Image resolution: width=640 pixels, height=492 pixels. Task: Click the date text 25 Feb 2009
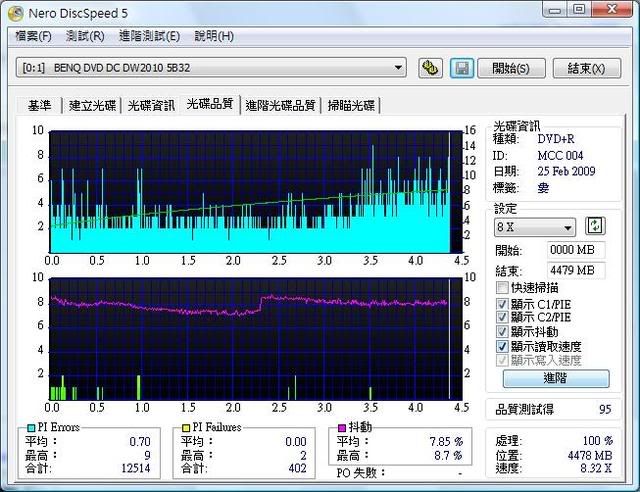566,171
